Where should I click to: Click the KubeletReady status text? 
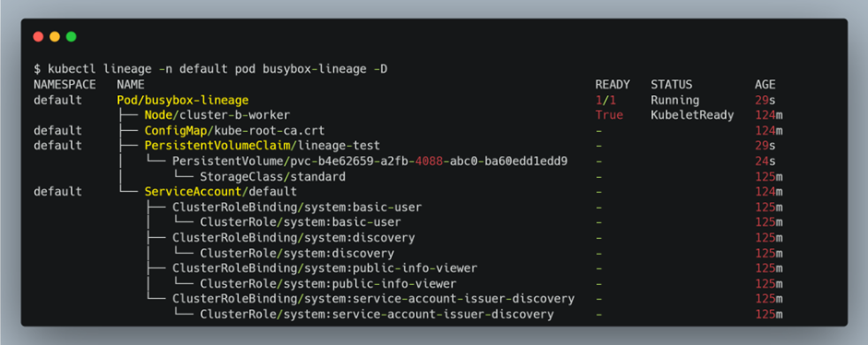tap(692, 115)
